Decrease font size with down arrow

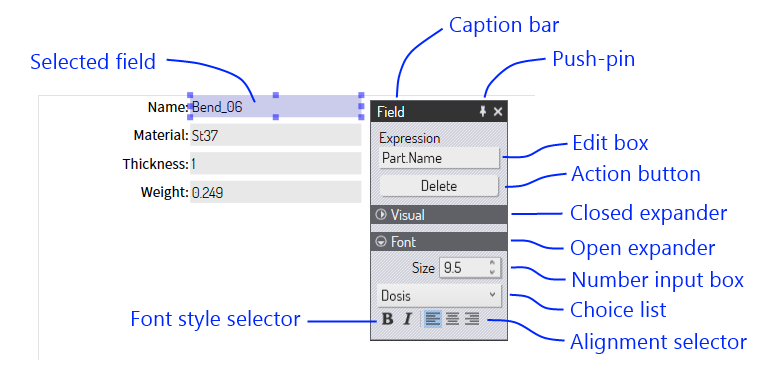click(x=492, y=272)
